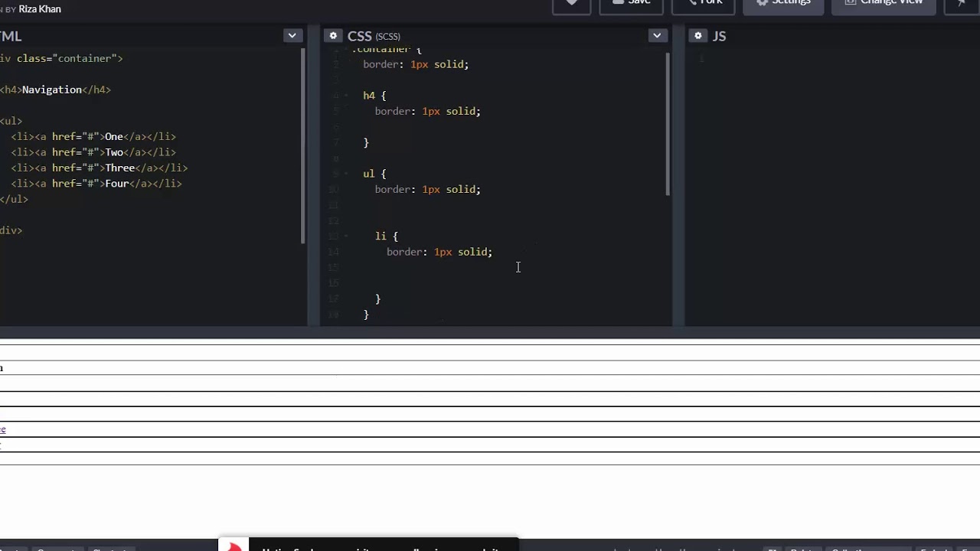Expand the CSS panel dropdown chevron
The height and width of the screenshot is (551, 980).
657,36
